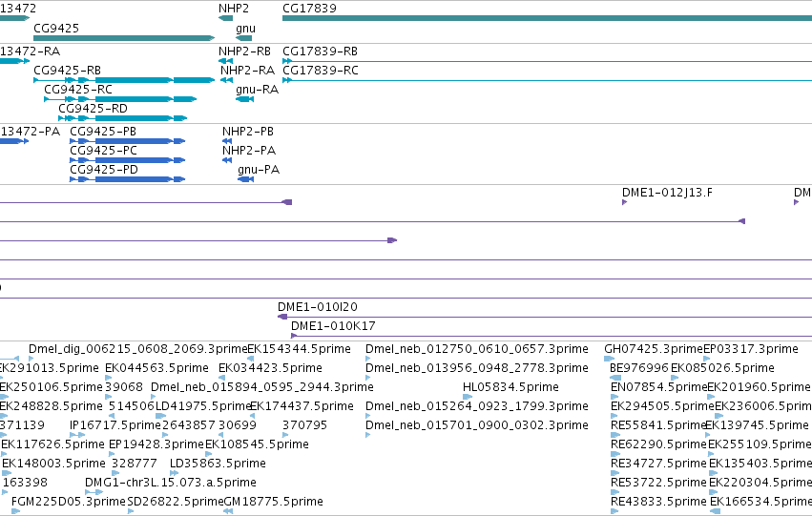Click EST Dmel_neb_015701_0900_0302.3prime
812x516 pixels.
pos(477,425)
